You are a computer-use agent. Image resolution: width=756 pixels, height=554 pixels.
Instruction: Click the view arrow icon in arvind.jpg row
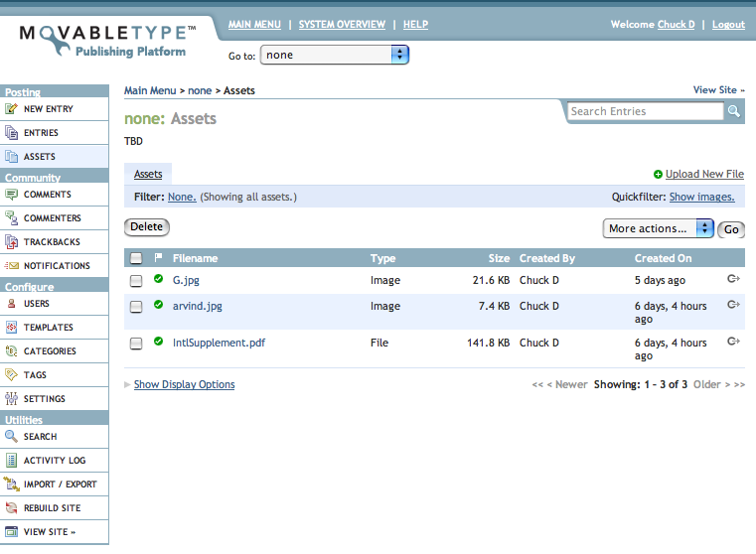[x=733, y=305]
